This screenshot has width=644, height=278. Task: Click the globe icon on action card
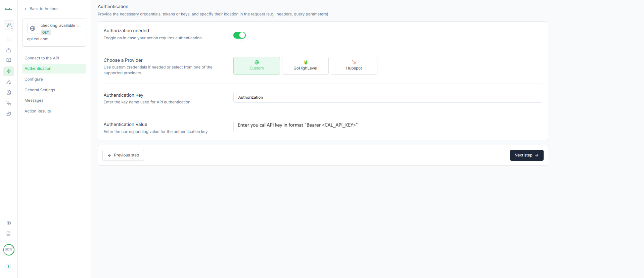pyautogui.click(x=33, y=29)
